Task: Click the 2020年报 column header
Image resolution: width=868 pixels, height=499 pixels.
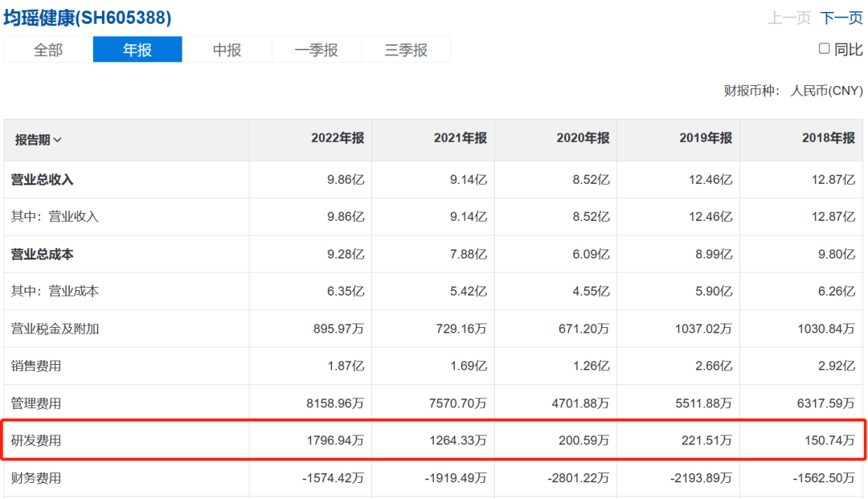Action: pyautogui.click(x=583, y=138)
